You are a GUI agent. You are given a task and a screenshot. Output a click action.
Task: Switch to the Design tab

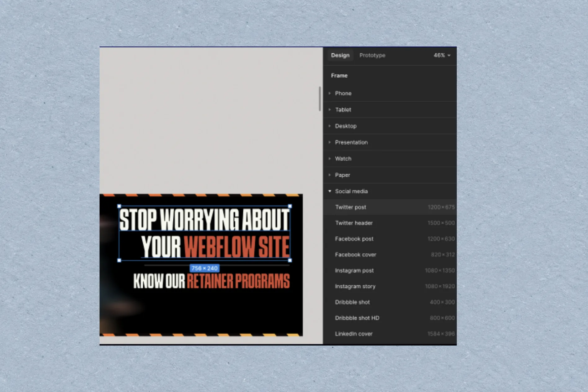click(340, 55)
